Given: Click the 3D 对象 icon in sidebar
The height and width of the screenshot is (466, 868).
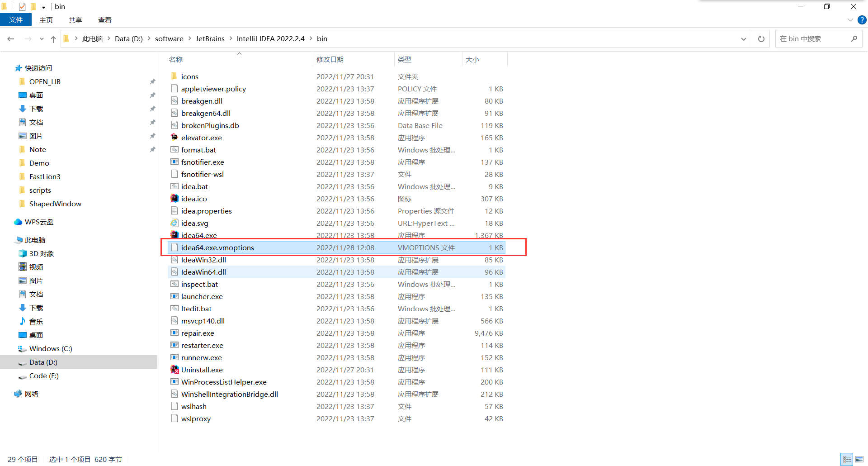Looking at the screenshot, I should [x=23, y=253].
